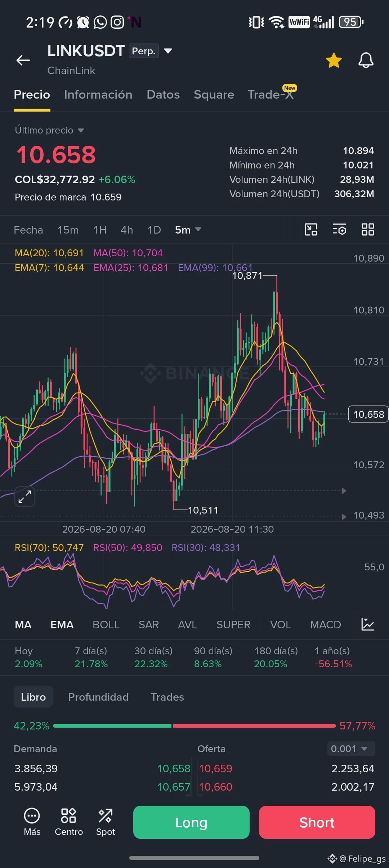This screenshot has width=389, height=868.
Task: Go back with the arrow icon
Action: click(x=23, y=60)
